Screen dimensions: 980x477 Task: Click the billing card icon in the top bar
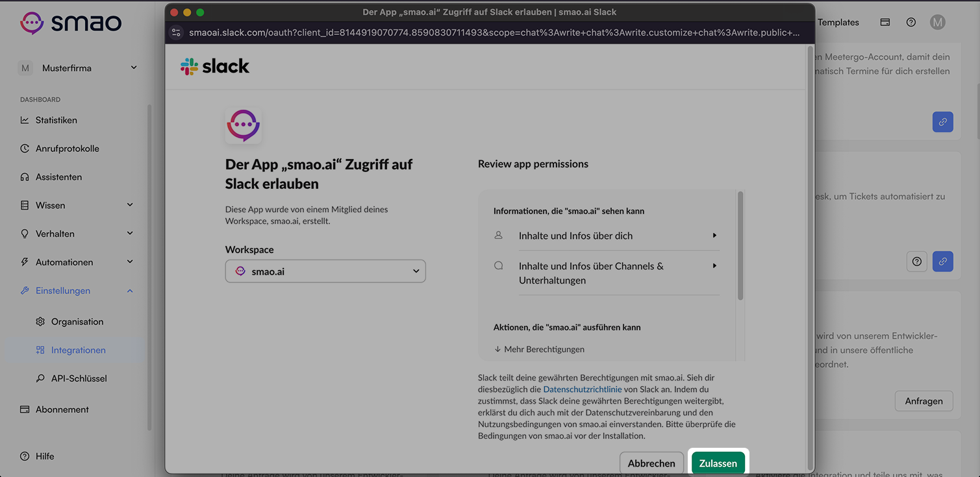click(885, 22)
